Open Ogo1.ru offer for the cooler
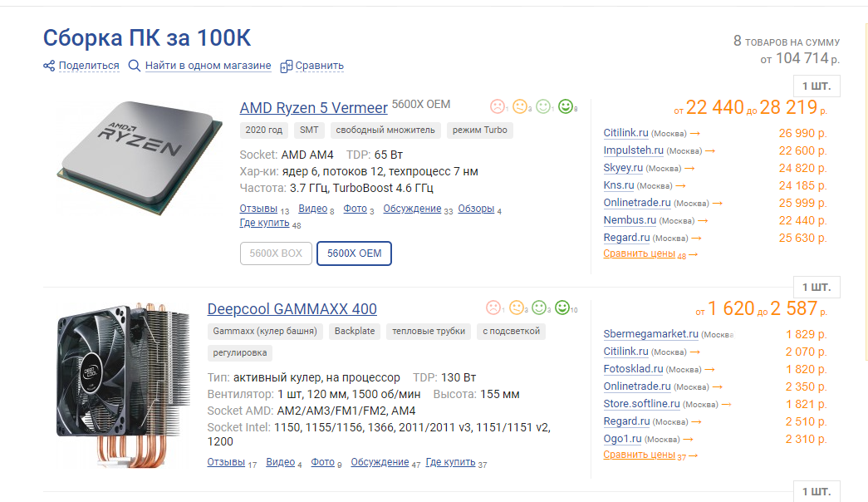 click(x=622, y=439)
